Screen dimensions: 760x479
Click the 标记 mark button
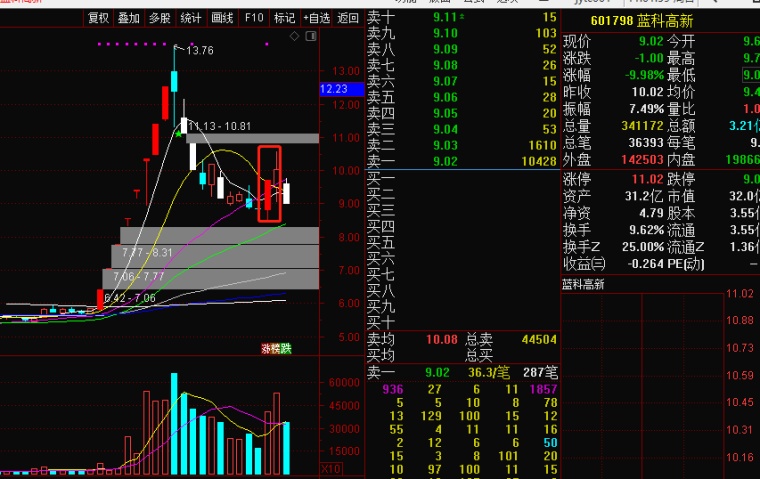[x=285, y=18]
